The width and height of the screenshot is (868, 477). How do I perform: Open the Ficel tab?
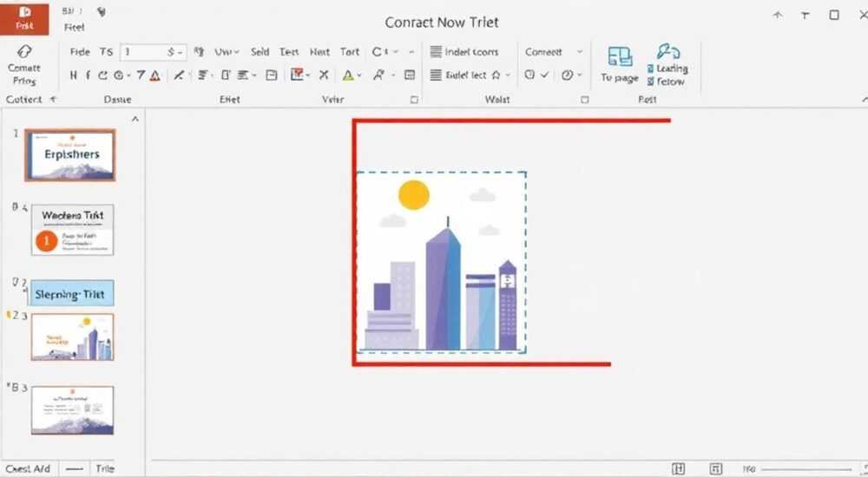click(74, 27)
